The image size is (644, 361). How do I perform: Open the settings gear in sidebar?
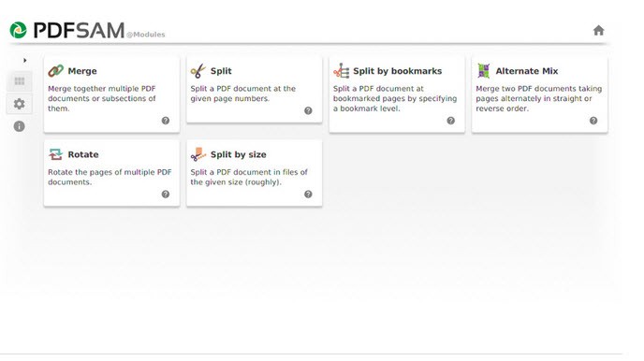19,104
